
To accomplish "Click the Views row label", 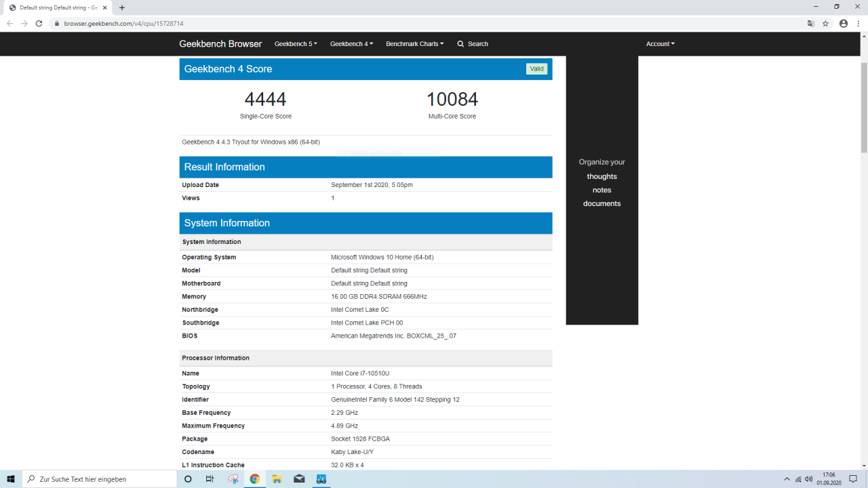I will (191, 198).
